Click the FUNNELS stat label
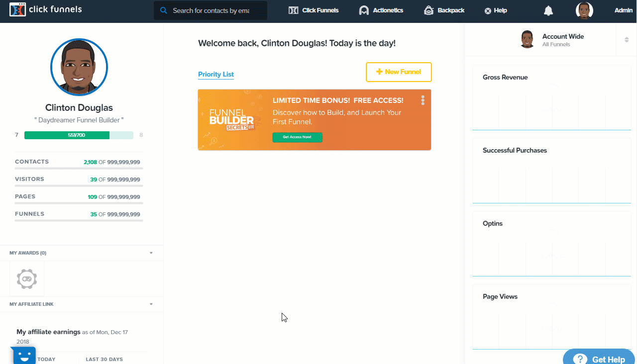637x364 pixels. 29,214
